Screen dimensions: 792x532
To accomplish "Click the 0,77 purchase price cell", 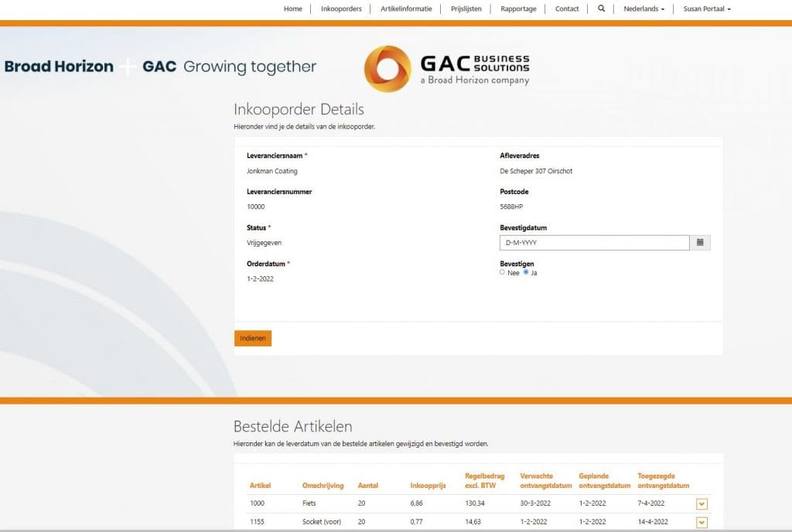I will coord(416,522).
